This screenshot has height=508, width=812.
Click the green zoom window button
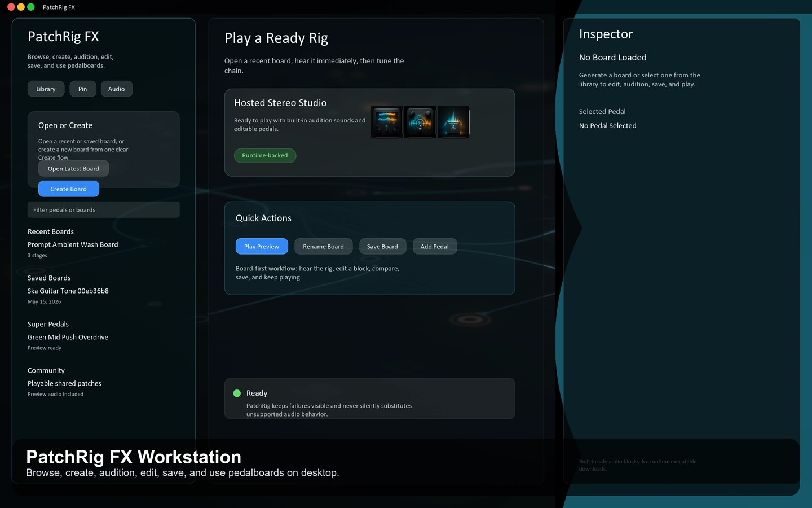tap(31, 7)
